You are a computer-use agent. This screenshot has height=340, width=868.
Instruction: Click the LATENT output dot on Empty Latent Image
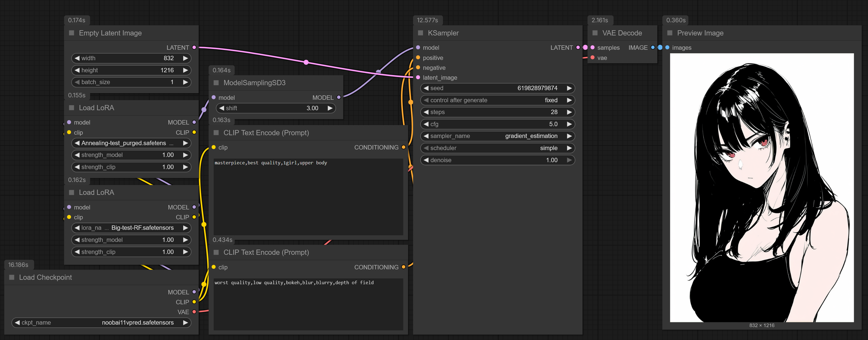pyautogui.click(x=194, y=48)
